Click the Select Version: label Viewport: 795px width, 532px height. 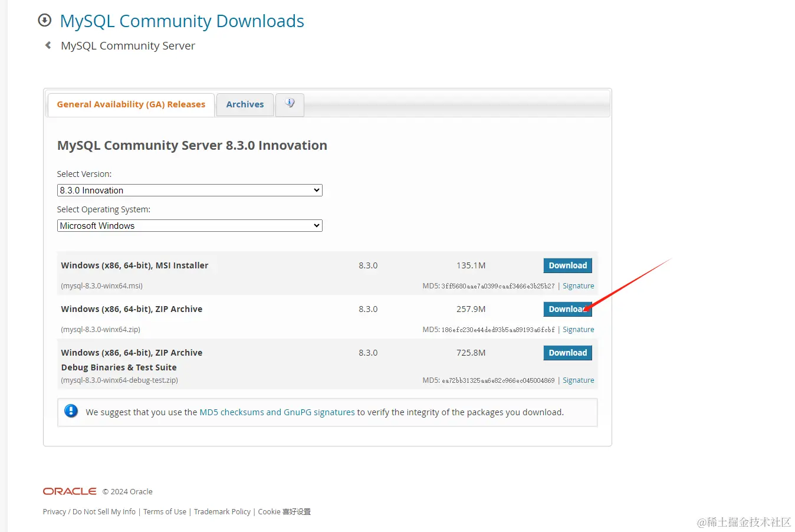coord(84,174)
